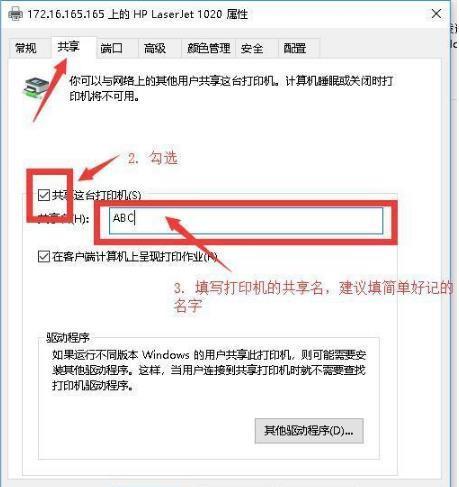The width and height of the screenshot is (459, 487).
Task: Click the 其他驱动程序(D)... button
Action: 309,431
